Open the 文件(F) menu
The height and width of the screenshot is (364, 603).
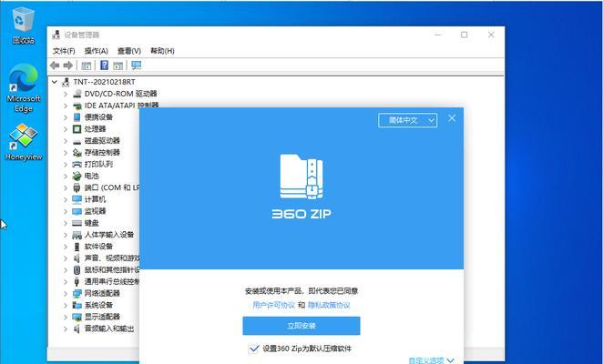(x=64, y=51)
